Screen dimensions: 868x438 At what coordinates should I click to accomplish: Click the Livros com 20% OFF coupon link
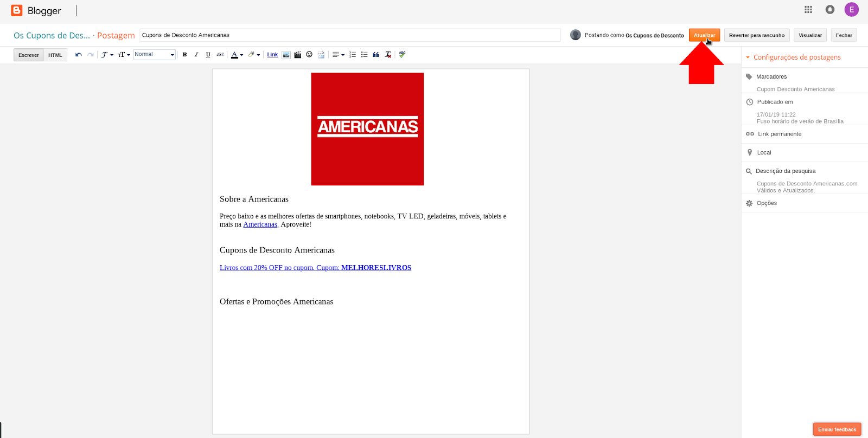click(x=315, y=268)
